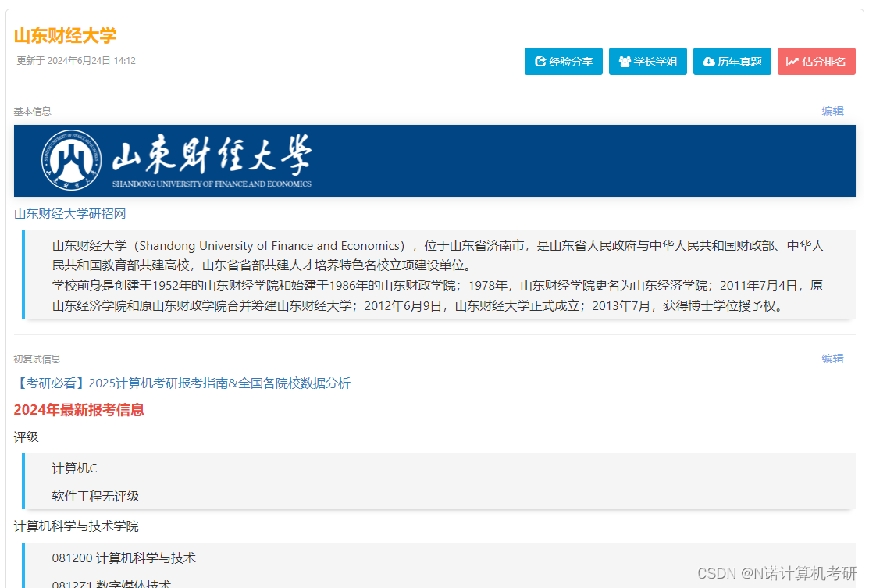Click the school history paragraph starting 学校前身

438,296
